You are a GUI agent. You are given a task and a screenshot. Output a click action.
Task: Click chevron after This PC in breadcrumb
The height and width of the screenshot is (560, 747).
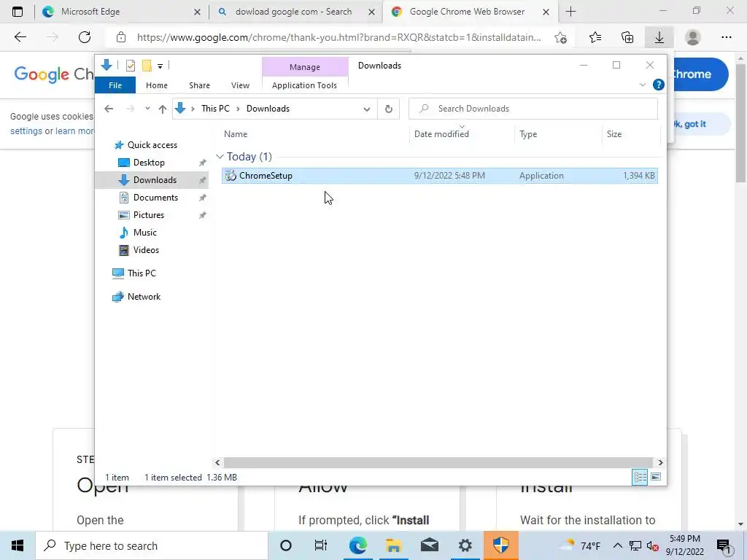point(238,109)
